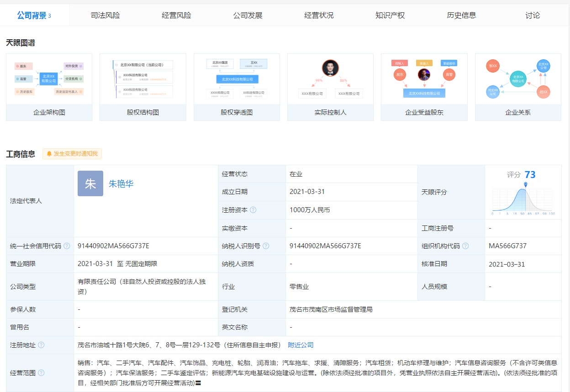Switch to the 司法风险 tab
This screenshot has width=570, height=392.
click(105, 15)
